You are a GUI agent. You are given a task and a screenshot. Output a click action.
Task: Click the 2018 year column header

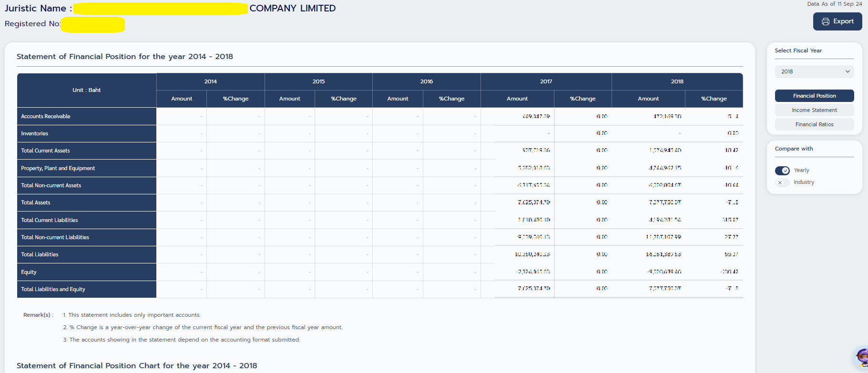coord(677,81)
